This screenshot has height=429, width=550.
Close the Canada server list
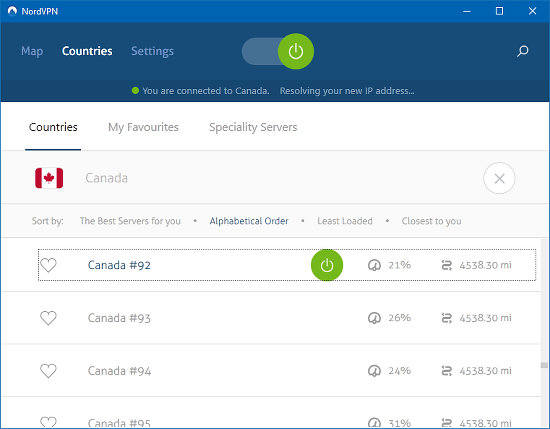tap(499, 178)
